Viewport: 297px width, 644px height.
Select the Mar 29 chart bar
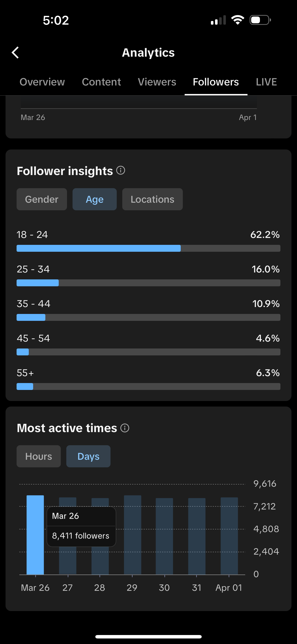133,535
